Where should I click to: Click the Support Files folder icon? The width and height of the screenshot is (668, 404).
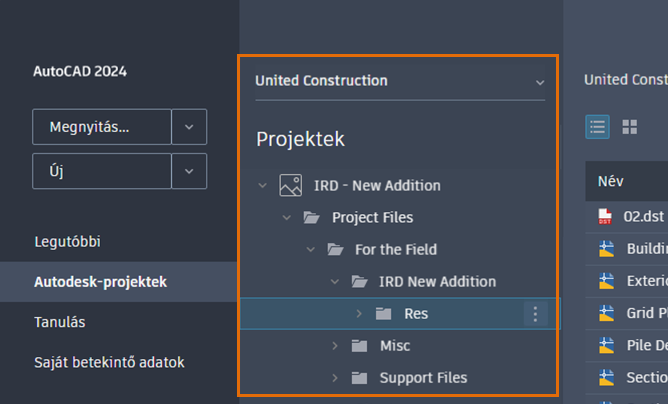(x=359, y=378)
